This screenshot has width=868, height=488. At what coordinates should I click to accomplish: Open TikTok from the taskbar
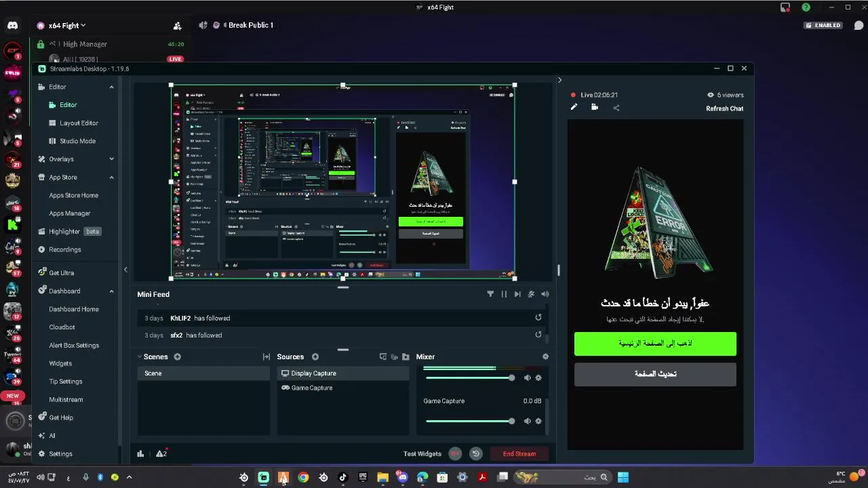[342, 477]
